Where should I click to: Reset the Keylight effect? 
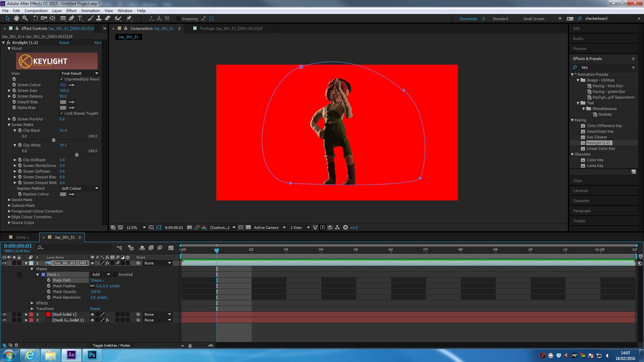[x=64, y=42]
